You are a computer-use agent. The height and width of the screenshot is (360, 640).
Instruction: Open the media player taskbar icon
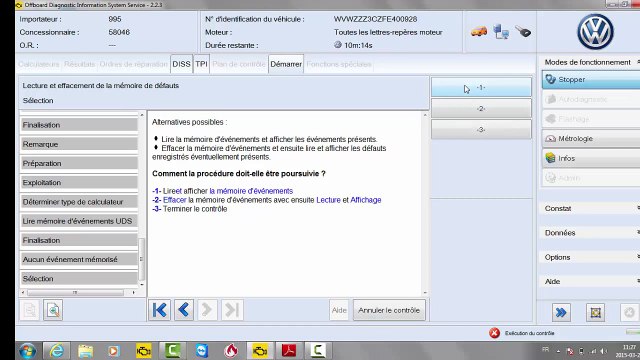tap(114, 351)
